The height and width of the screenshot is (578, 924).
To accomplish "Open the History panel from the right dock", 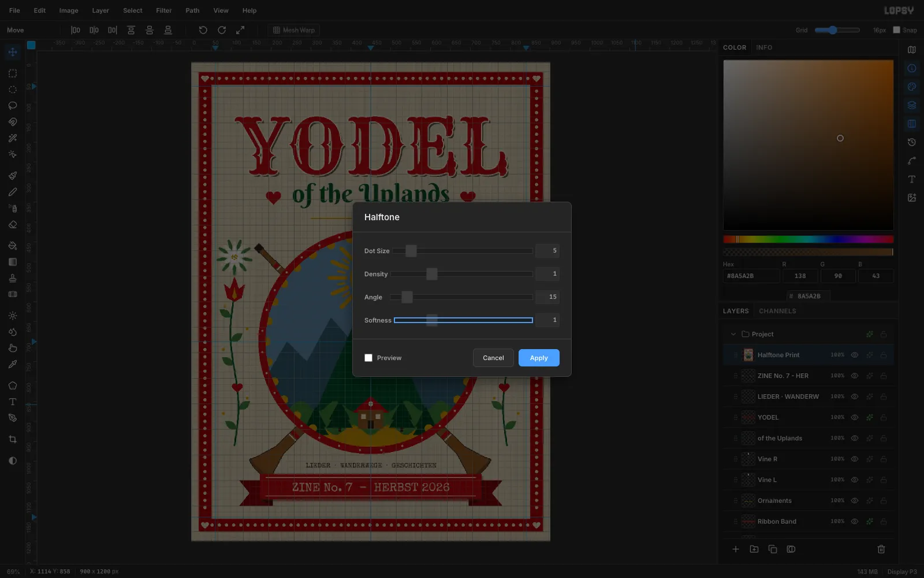I will [x=912, y=142].
